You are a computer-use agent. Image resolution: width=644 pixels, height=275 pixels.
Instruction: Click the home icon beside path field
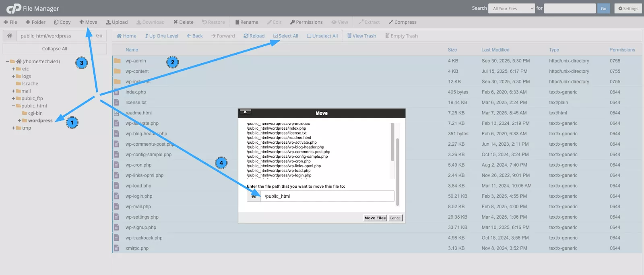pyautogui.click(x=10, y=36)
